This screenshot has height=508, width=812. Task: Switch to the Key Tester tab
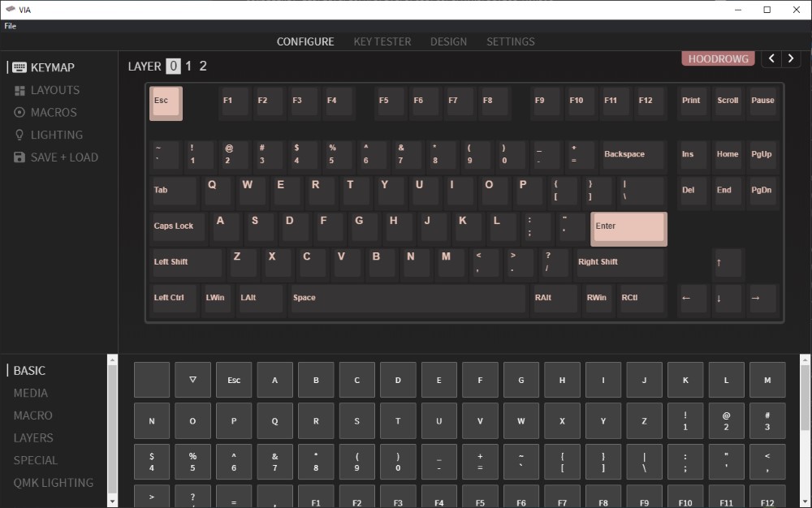point(382,41)
